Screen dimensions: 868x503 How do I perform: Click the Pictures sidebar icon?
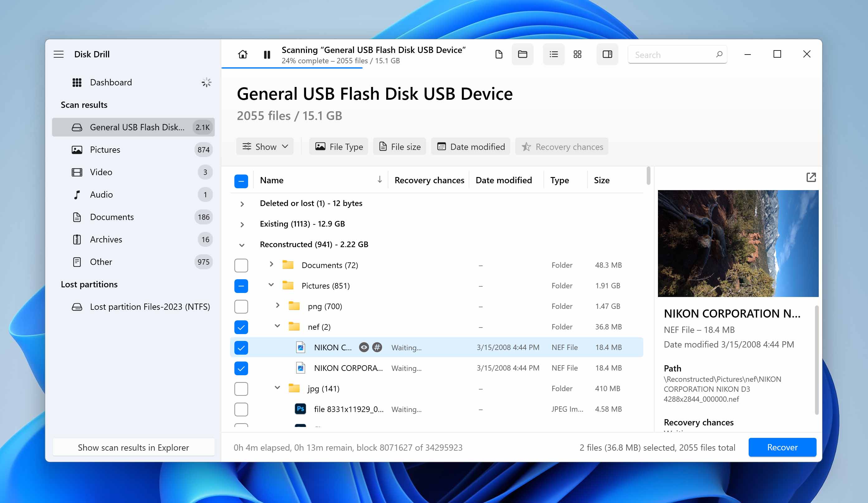coord(77,150)
